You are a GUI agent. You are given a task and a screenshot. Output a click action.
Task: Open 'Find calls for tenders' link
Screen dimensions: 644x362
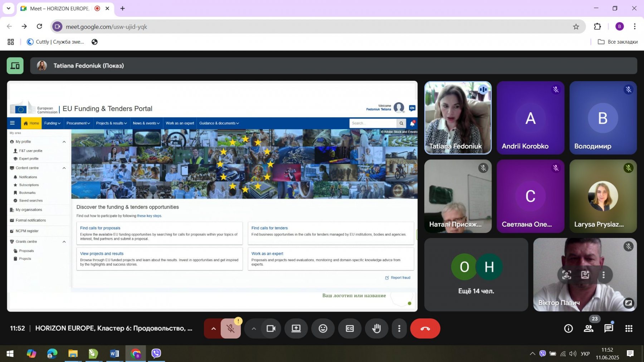click(x=269, y=228)
